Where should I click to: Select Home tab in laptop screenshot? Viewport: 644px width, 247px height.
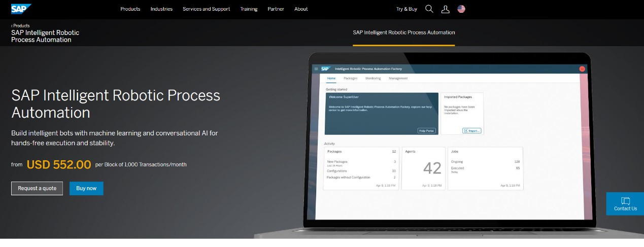pyautogui.click(x=331, y=78)
